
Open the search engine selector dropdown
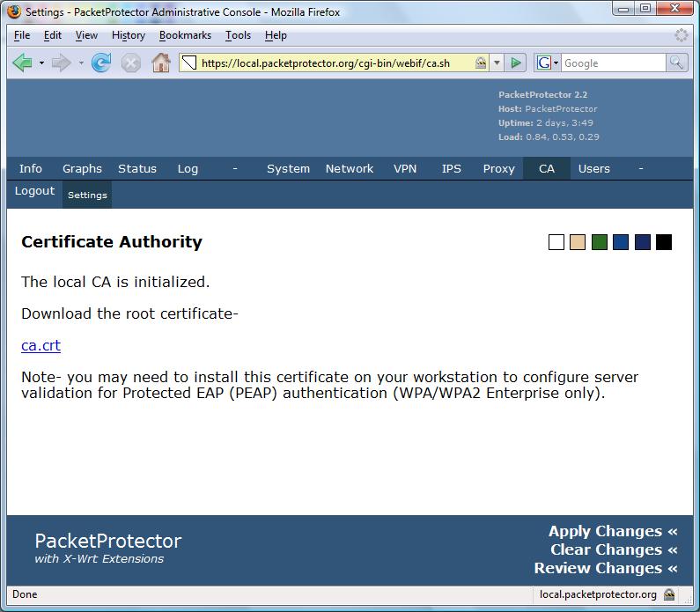[x=556, y=63]
